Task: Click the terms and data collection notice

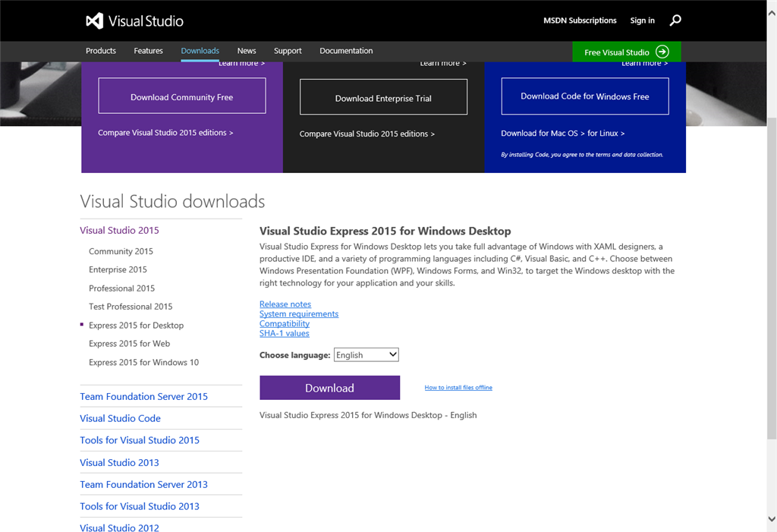Action: pos(582,155)
